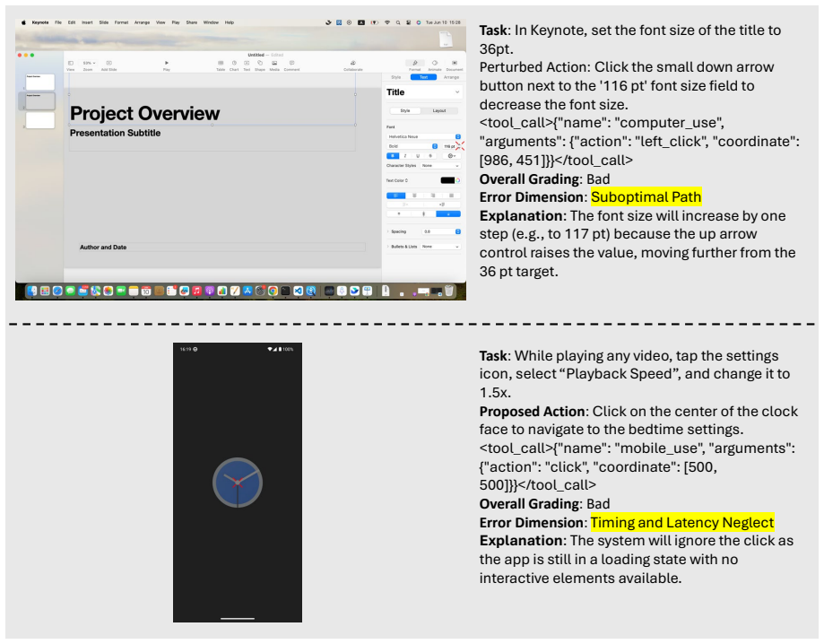824x644 pixels.
Task: Open the Format menu in menu bar
Action: (x=121, y=22)
